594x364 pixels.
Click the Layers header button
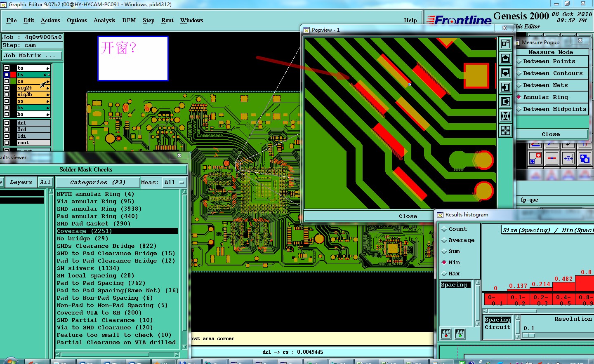click(x=21, y=182)
